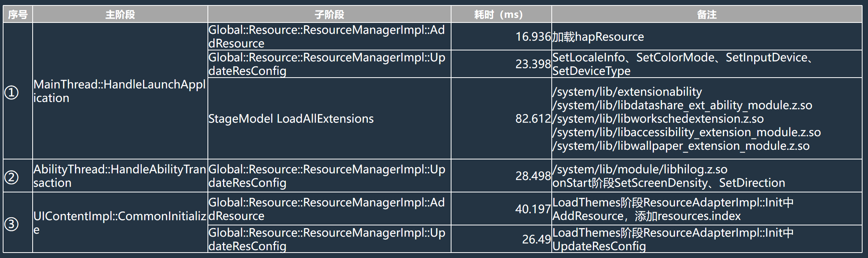This screenshot has width=868, height=258.
Task: Click the 子阶段 column header
Action: click(x=329, y=15)
